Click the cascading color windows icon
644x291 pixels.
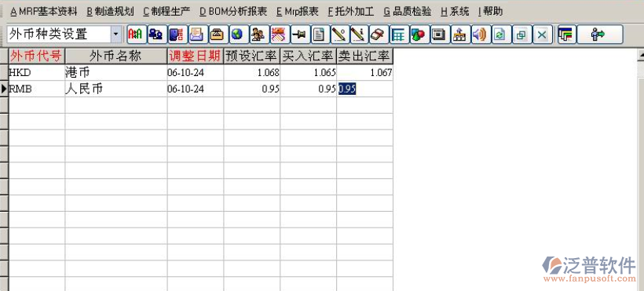567,35
